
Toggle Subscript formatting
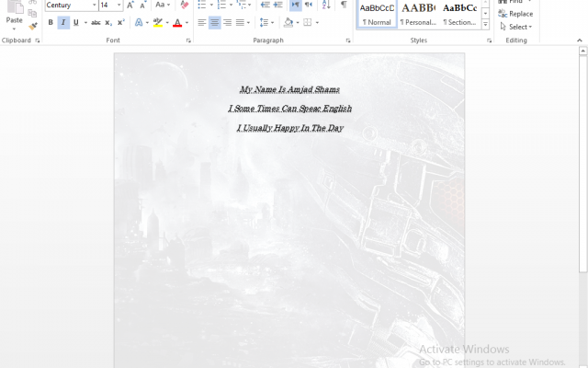point(108,22)
